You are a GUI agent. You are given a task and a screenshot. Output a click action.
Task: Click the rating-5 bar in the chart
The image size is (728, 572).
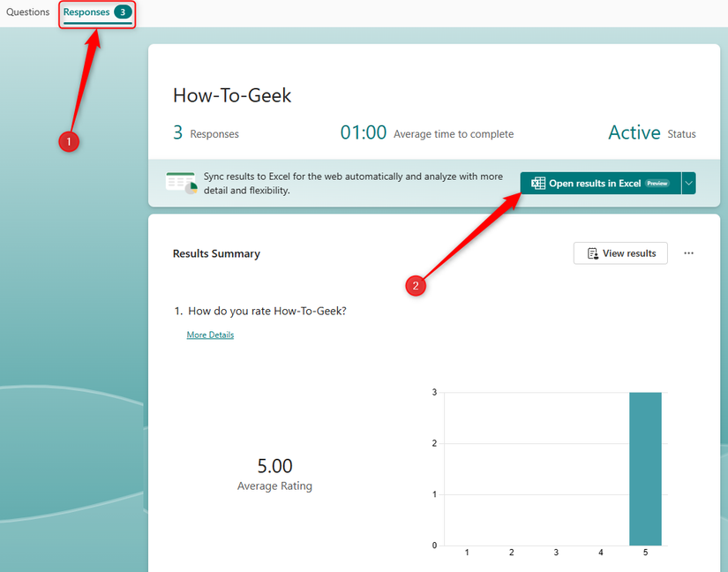click(645, 468)
